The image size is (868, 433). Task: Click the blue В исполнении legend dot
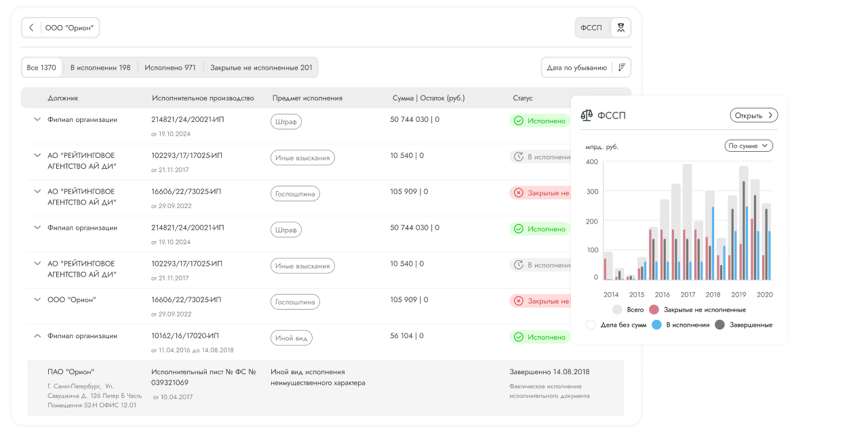click(x=656, y=325)
